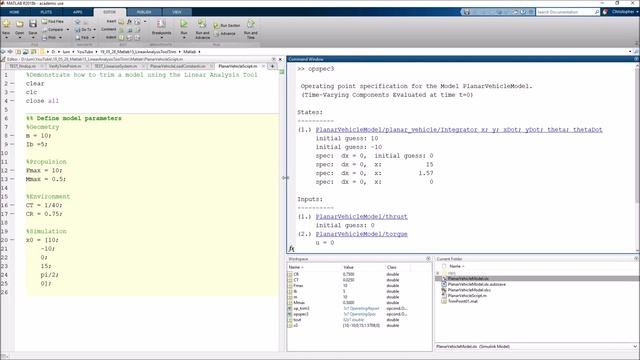Click the PlanarVehicleModel/torque link
The image size is (640, 360).
tap(361, 234)
